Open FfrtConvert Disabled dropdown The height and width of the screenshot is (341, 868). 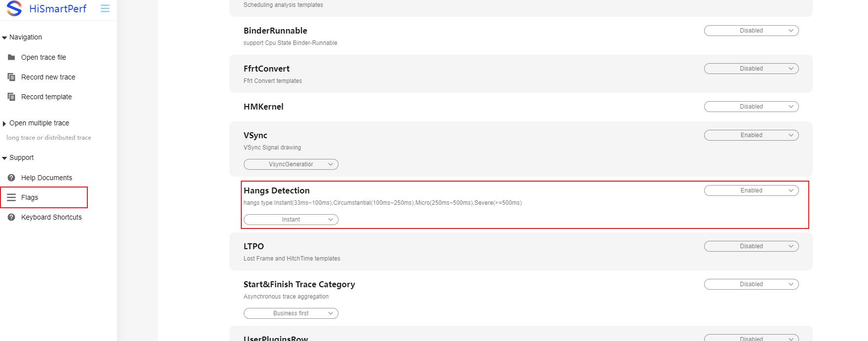[x=751, y=69]
